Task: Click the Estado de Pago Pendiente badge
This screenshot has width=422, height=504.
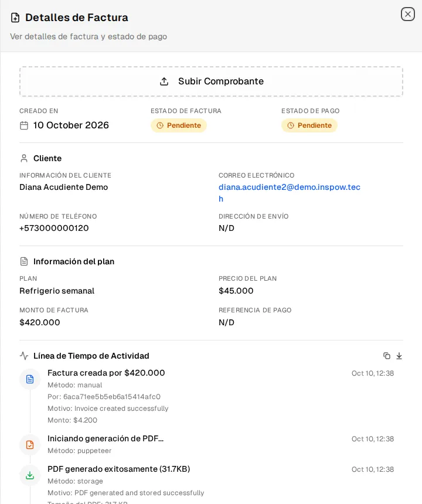Action: [309, 125]
